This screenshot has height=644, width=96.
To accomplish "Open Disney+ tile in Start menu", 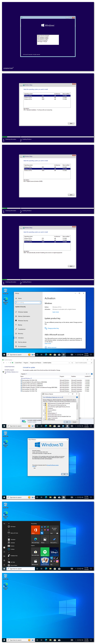I will tap(54, 552).
